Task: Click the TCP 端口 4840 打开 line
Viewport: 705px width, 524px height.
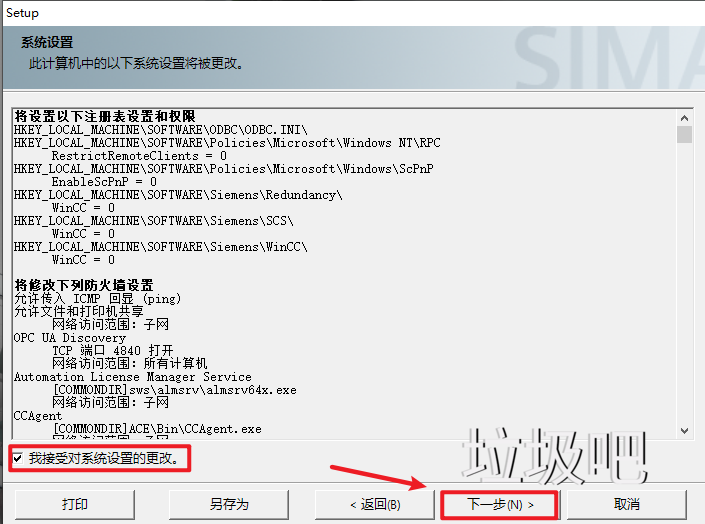Action: pos(112,350)
